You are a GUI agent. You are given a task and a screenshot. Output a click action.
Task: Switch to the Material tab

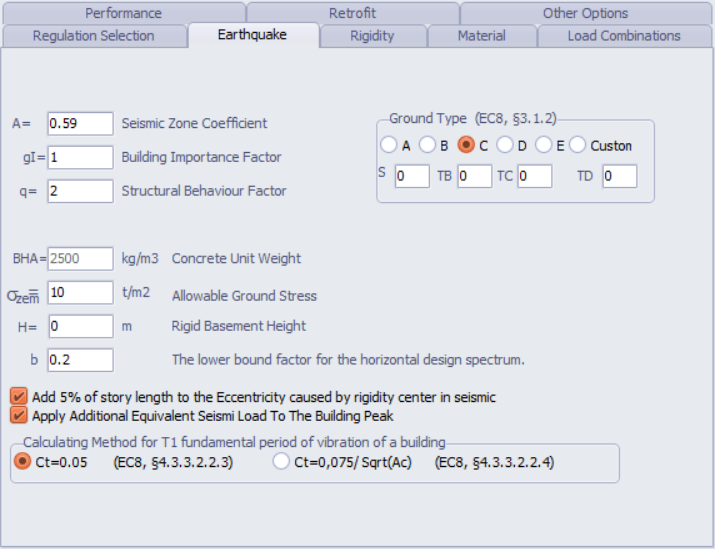[481, 36]
